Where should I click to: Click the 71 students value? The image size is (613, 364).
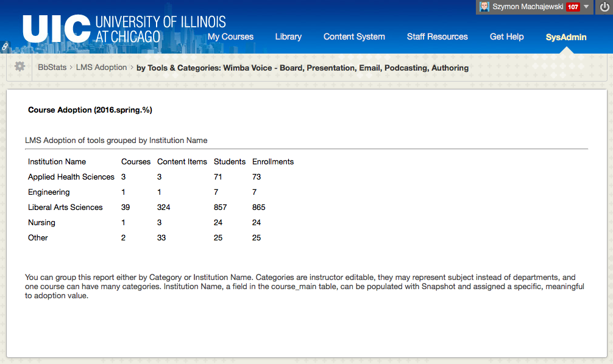218,177
